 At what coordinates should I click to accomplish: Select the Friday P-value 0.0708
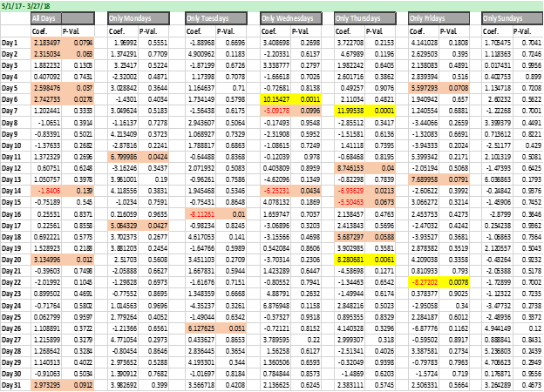pos(454,88)
